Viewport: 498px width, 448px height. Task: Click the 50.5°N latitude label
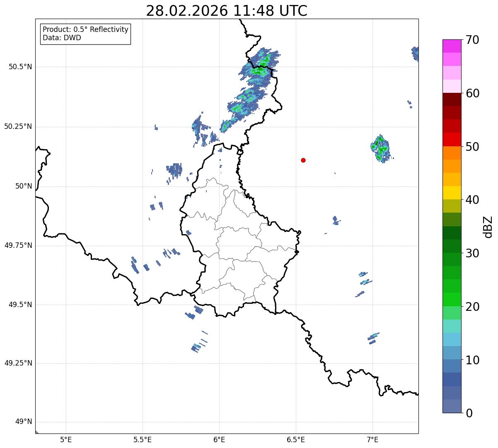(x=20, y=67)
